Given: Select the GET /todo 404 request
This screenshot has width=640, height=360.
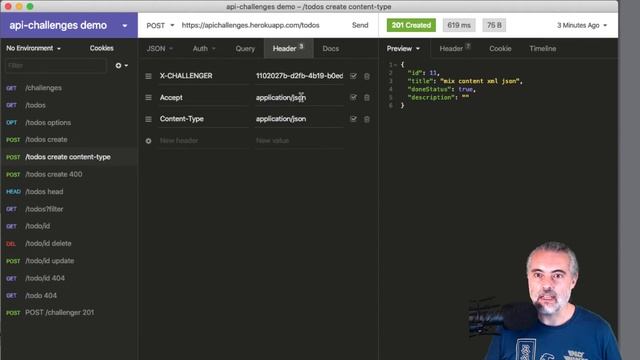Looking at the screenshot, I should [69, 296].
